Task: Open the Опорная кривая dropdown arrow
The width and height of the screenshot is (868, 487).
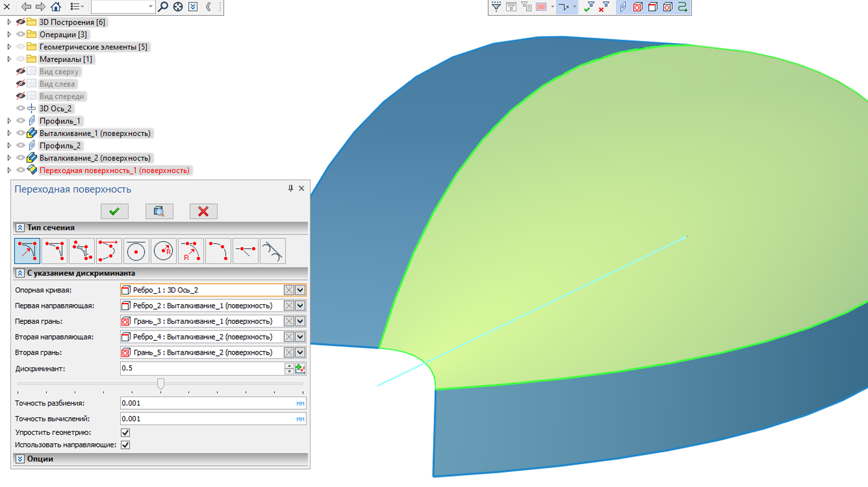Action: coord(300,290)
